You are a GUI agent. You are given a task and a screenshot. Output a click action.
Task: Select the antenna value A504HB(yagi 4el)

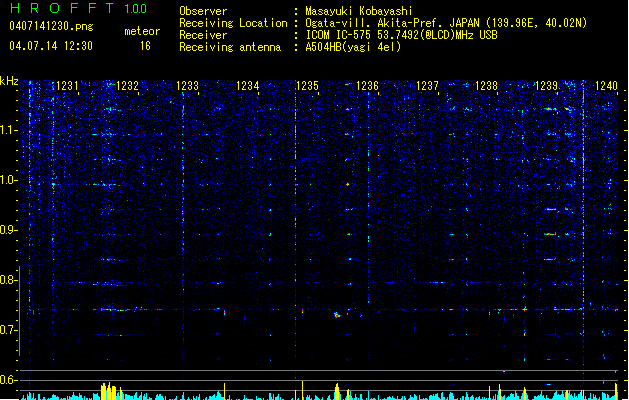(x=353, y=47)
